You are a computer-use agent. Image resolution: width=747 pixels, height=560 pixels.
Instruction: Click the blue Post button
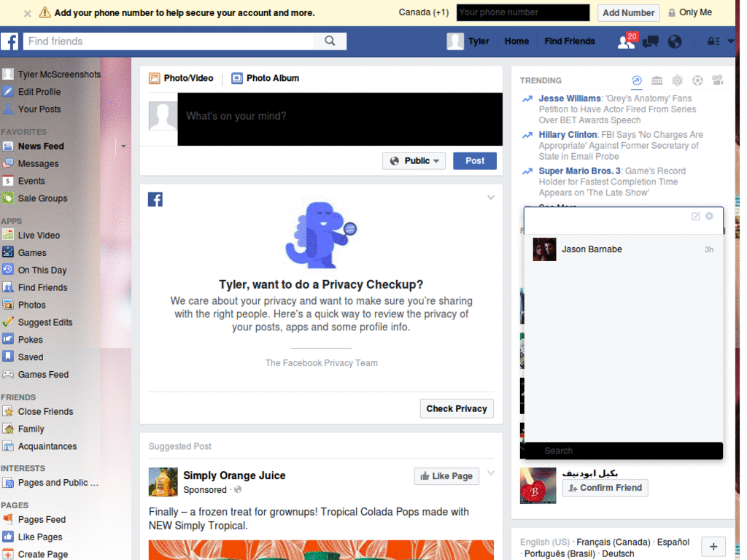click(x=474, y=161)
